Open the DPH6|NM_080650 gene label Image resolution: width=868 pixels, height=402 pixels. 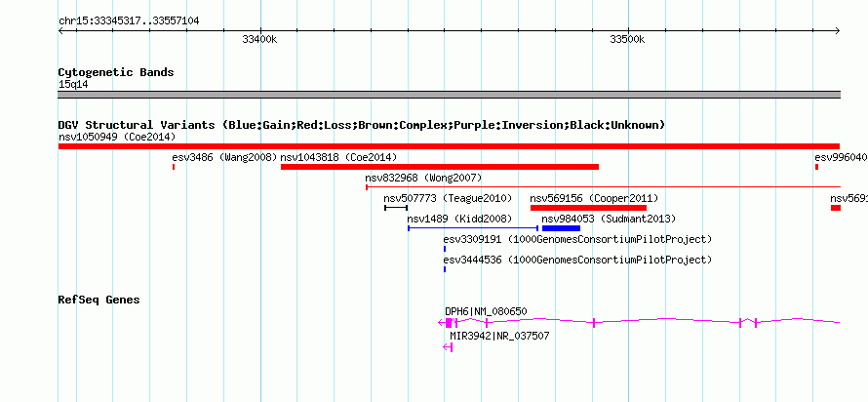[486, 311]
